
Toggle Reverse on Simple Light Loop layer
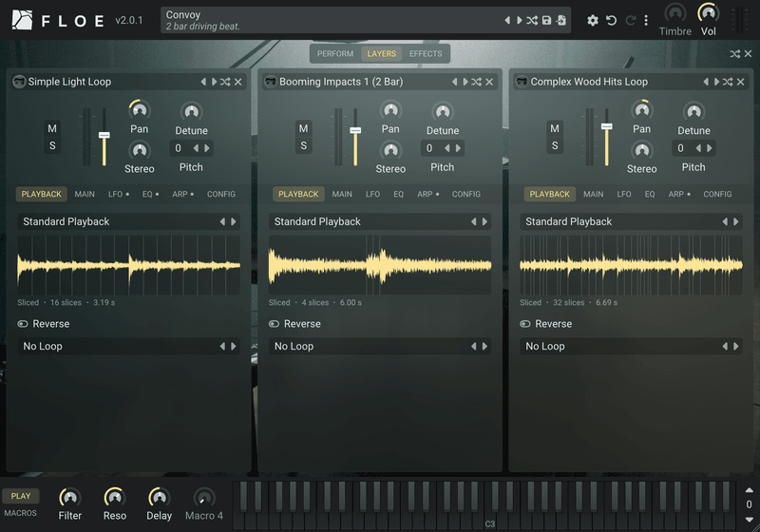23,324
